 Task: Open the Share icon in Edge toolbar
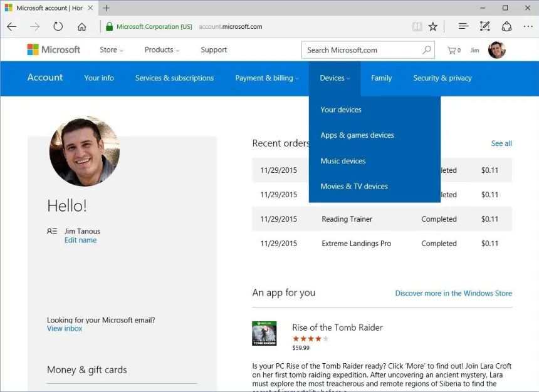coord(506,26)
